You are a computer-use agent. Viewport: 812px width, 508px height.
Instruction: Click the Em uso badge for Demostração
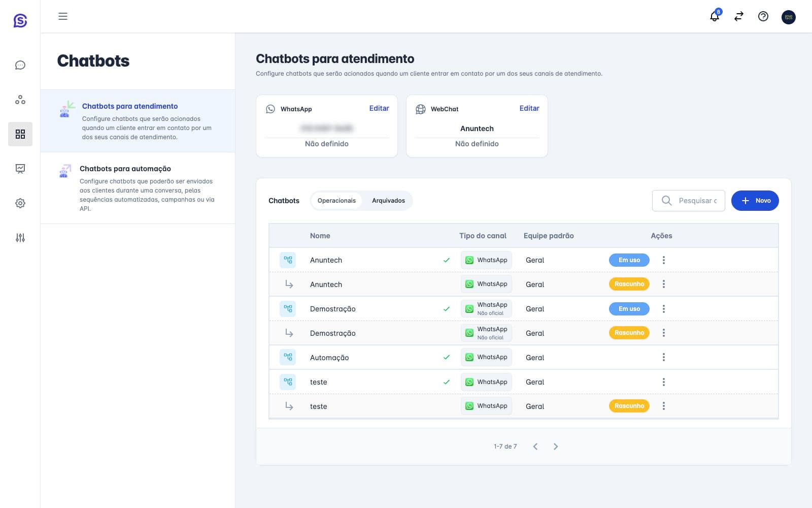(x=629, y=309)
